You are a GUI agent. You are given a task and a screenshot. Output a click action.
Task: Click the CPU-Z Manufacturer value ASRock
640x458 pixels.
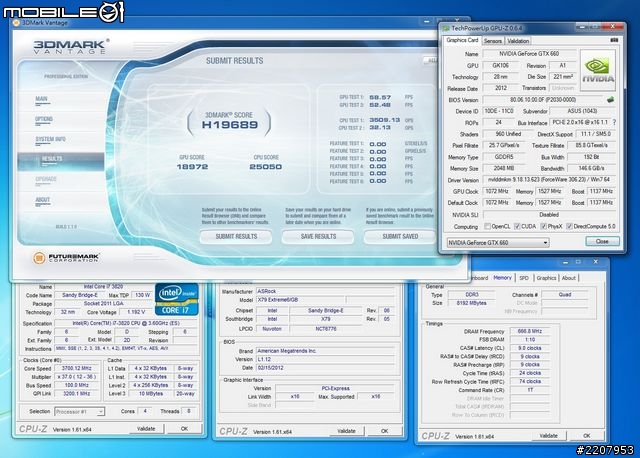(325, 291)
